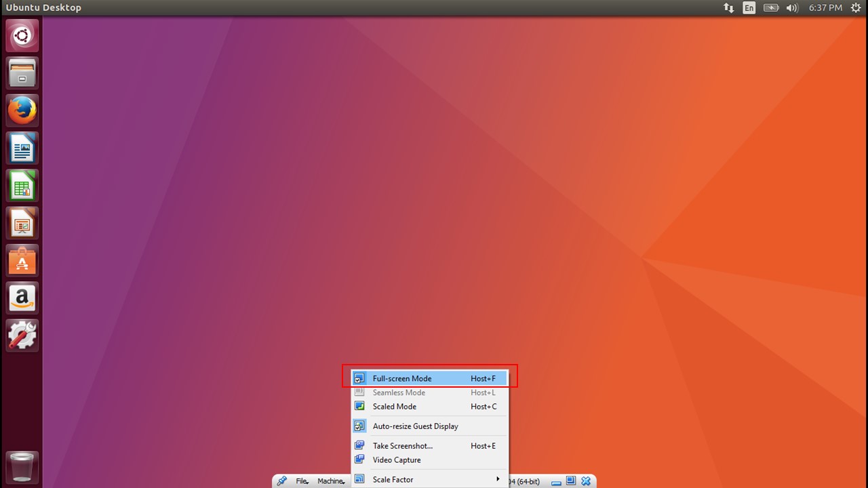The image size is (868, 488).
Task: Pin the VirtualBox mini toolbar
Action: [x=281, y=481]
